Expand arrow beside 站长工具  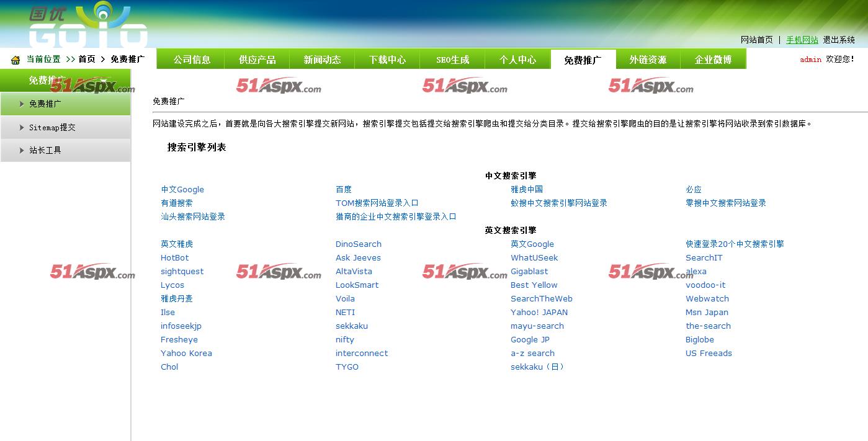(x=22, y=150)
